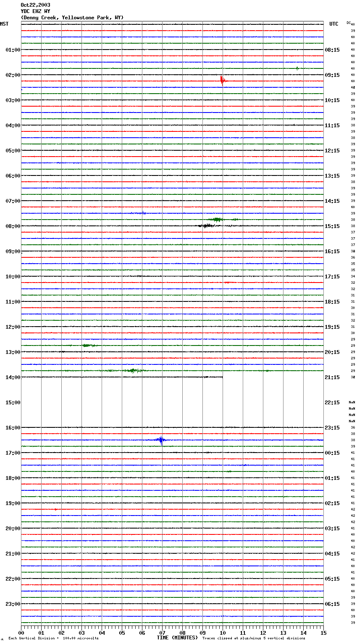Select the '07:00' MST hour label

[x=13, y=201]
